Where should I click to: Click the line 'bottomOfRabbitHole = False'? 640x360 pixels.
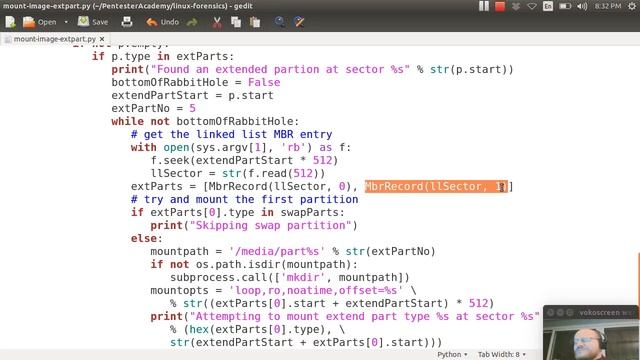pyautogui.click(x=196, y=82)
